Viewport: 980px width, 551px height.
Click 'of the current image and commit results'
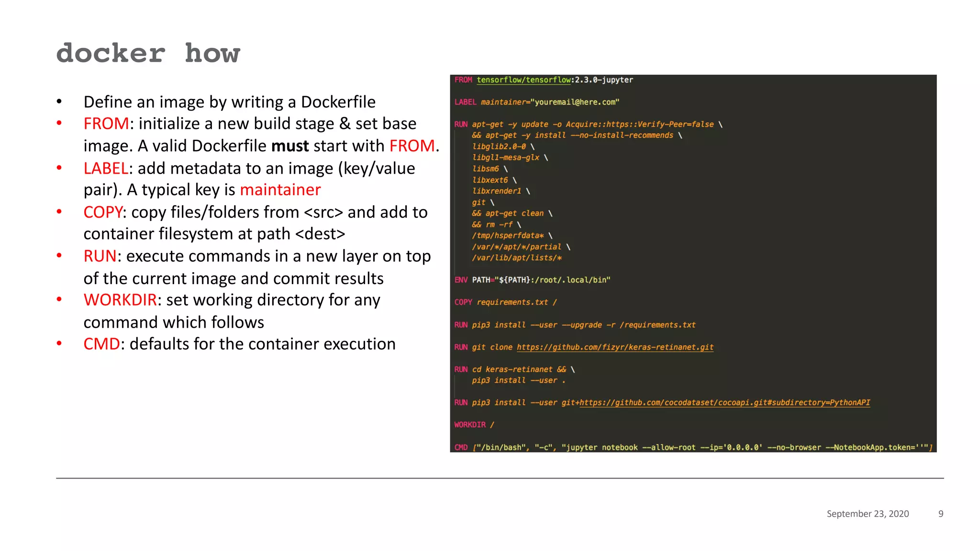pyautogui.click(x=234, y=278)
